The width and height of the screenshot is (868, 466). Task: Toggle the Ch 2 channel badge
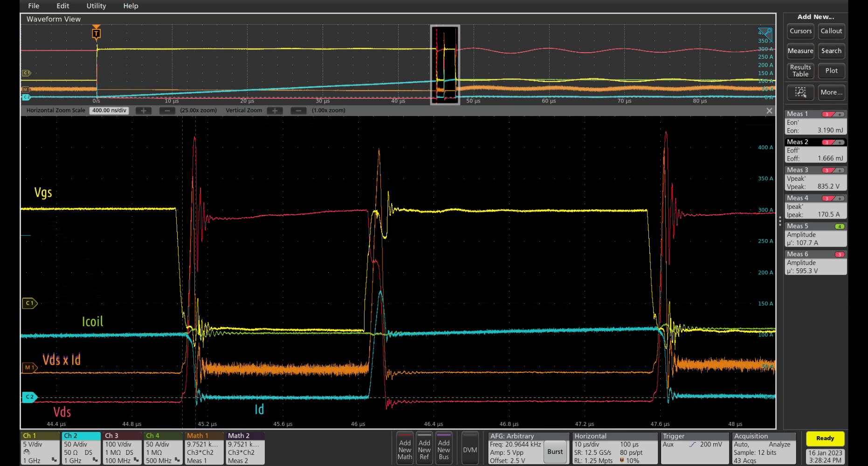[81, 448]
